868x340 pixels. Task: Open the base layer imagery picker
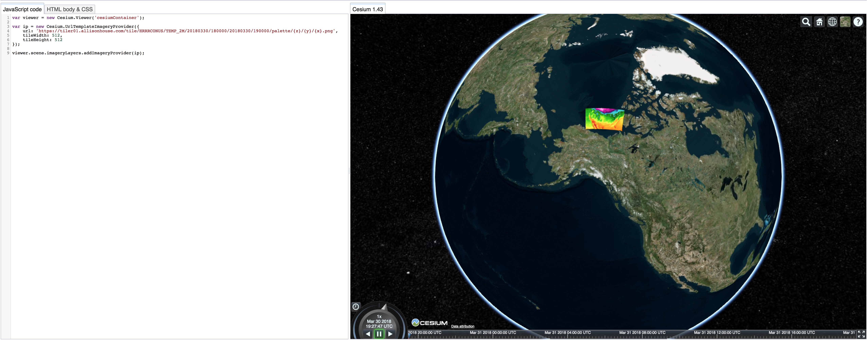[845, 22]
